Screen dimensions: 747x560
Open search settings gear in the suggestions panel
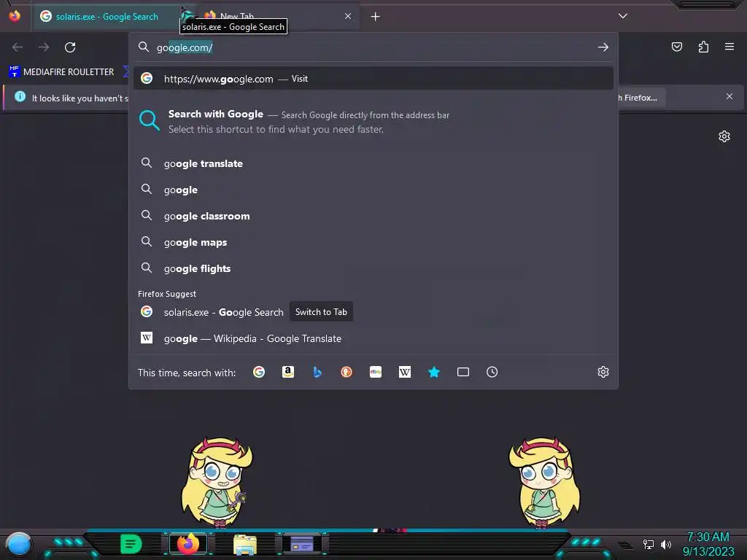(603, 372)
